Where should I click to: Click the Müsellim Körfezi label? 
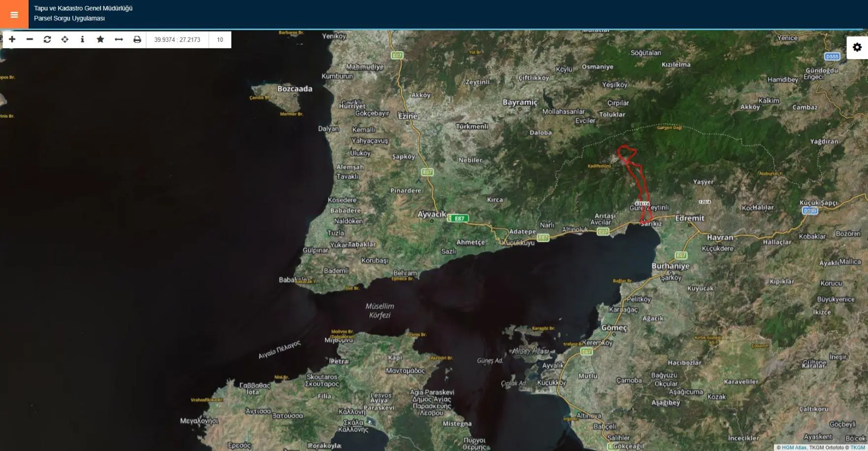pos(380,311)
